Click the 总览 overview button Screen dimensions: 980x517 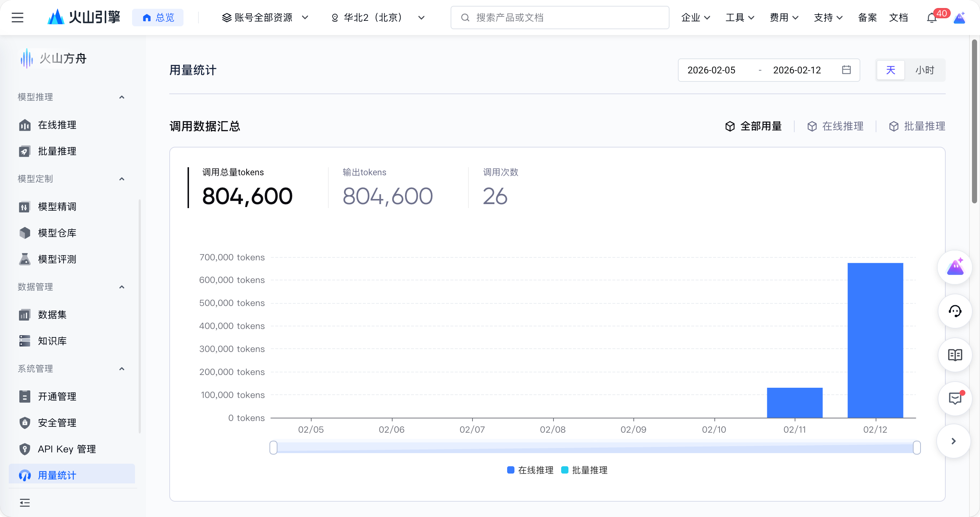(x=158, y=18)
